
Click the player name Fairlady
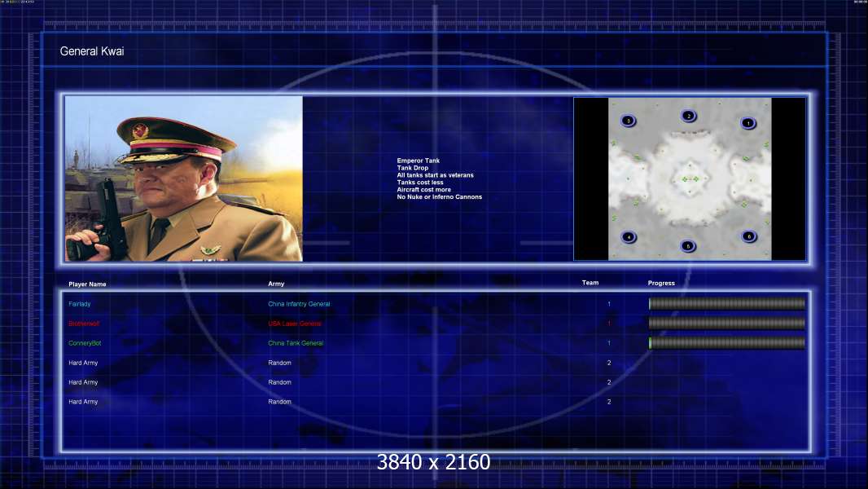pos(80,304)
